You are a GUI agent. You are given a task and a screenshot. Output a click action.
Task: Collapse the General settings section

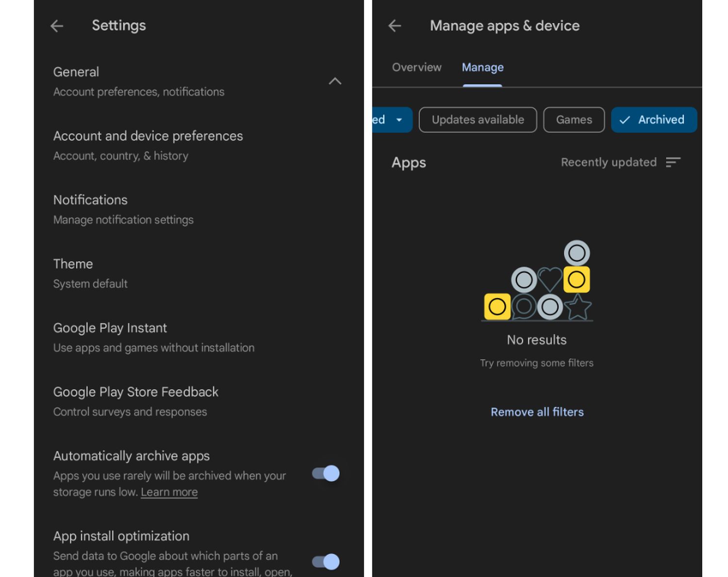[x=335, y=81]
